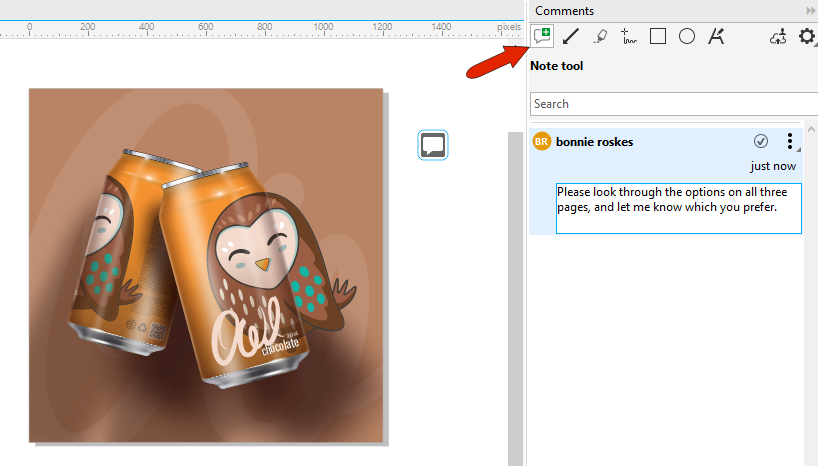
Task: Open bonnie roskes comment options menu
Action: tap(790, 141)
